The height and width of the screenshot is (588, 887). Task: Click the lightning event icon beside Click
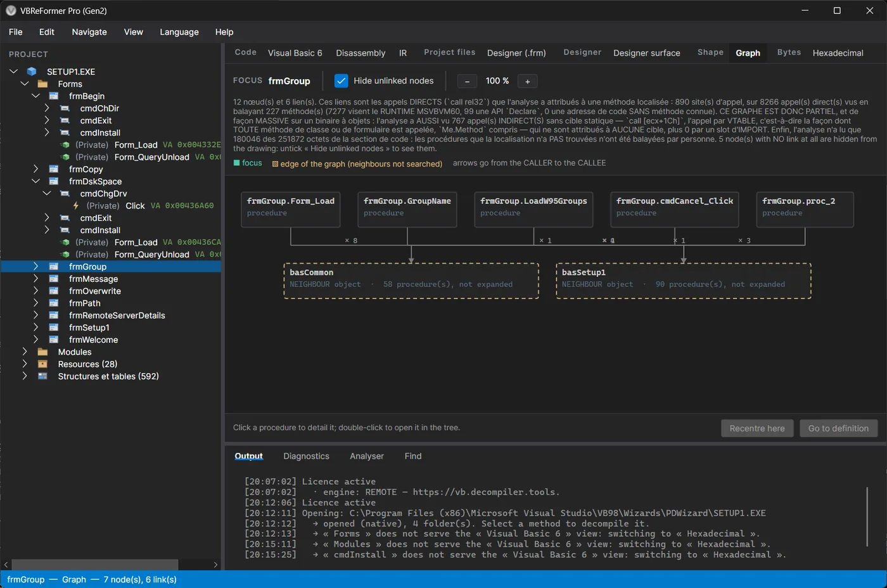click(x=76, y=205)
